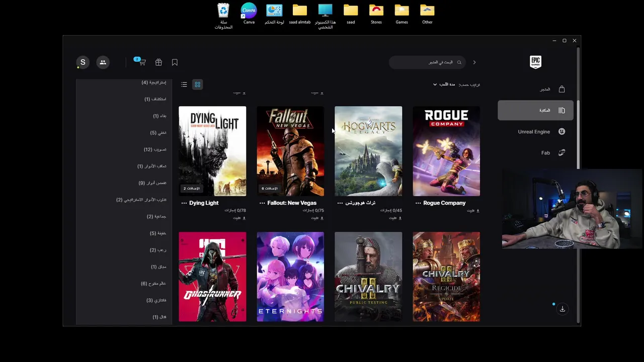
Task: Filter by فانتازي (3) genre
Action: [156, 301]
